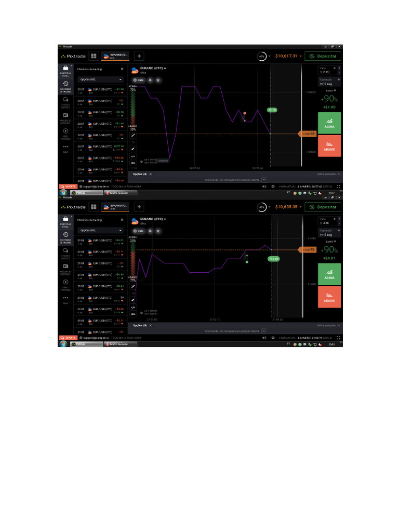Click settings gear in lower window's status bar

click(x=273, y=338)
